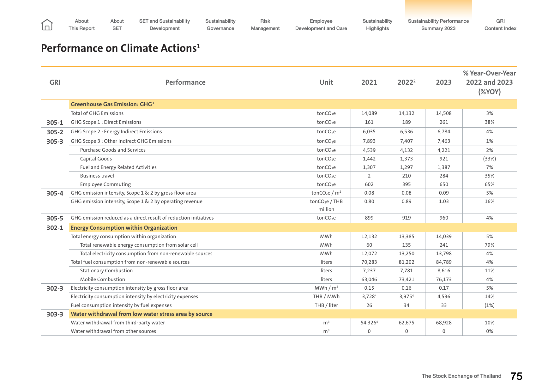Click the % Year-Over-Year column header
Screen dimensions: 554x392
tap(490, 82)
